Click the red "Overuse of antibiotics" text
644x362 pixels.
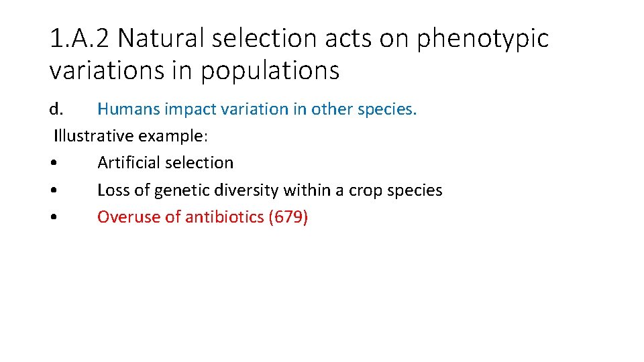180,217
